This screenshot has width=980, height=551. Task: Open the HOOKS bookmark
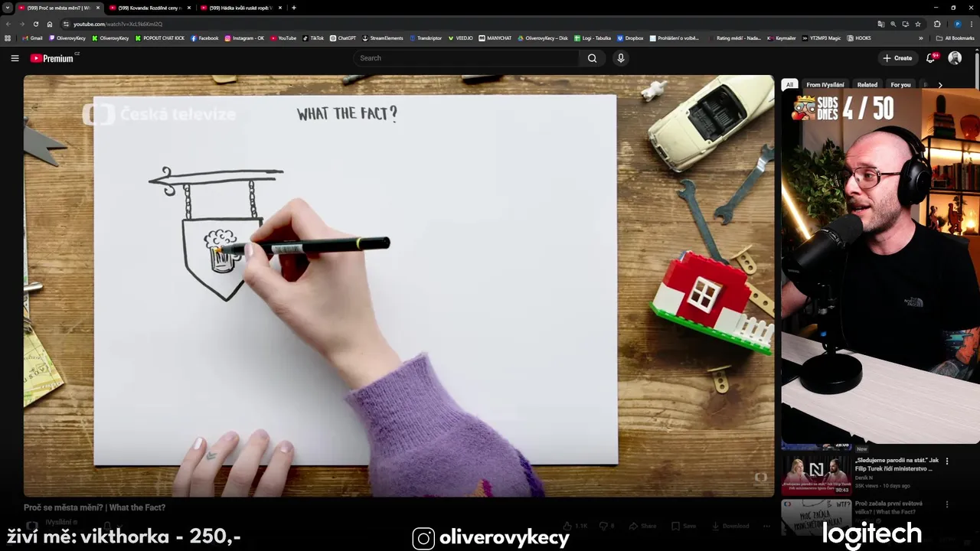tap(859, 37)
